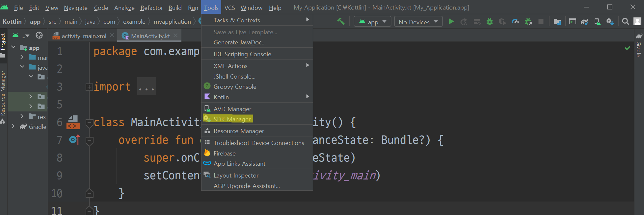Click the Make Project hammer icon
The image size is (644, 215).
click(341, 22)
